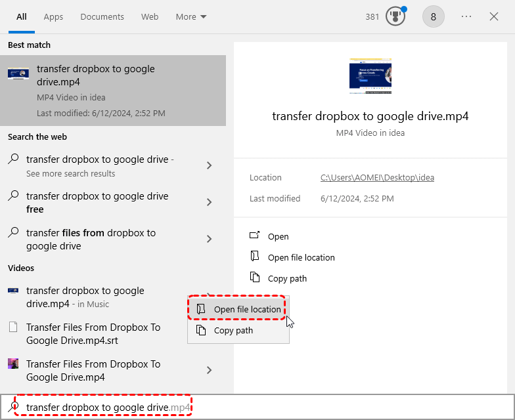The width and height of the screenshot is (515, 420).
Task: Select 'Transfer Files From Dropbox To Google Drive.mp4.srt'
Action: tap(93, 333)
